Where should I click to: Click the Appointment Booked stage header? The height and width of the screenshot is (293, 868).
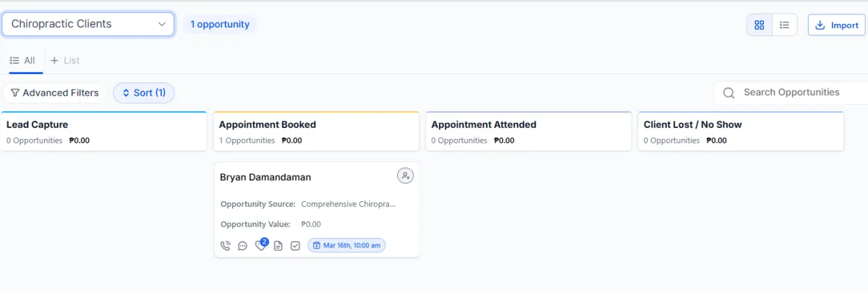point(268,124)
